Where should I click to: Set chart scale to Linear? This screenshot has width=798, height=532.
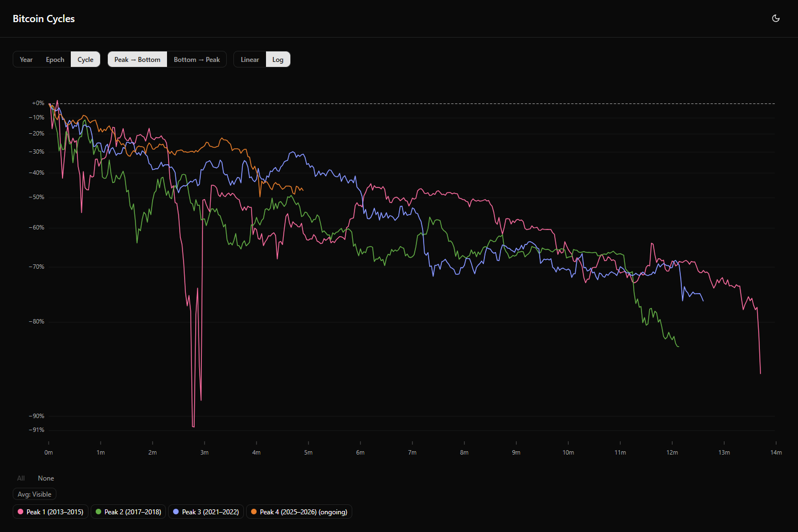(250, 60)
